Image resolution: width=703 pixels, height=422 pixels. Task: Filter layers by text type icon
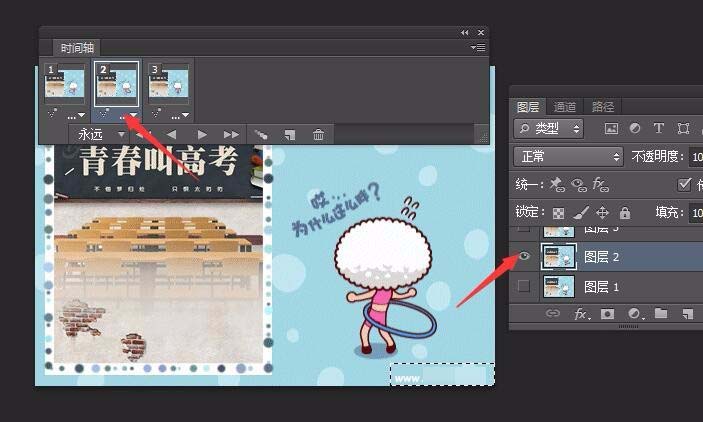point(659,128)
